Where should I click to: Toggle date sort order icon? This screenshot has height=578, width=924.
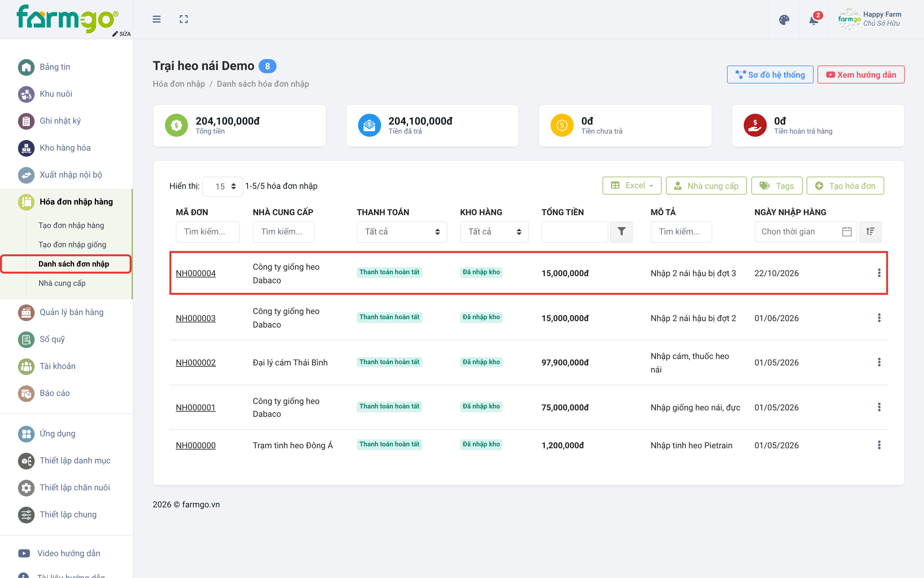coord(870,232)
